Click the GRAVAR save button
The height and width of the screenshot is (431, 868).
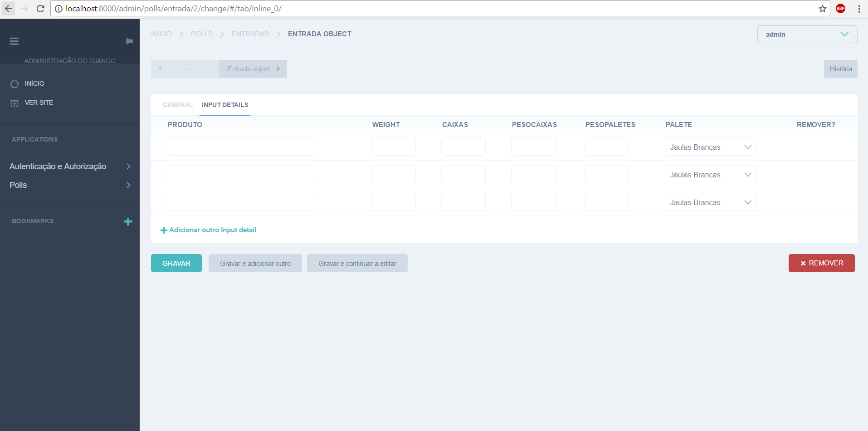176,263
